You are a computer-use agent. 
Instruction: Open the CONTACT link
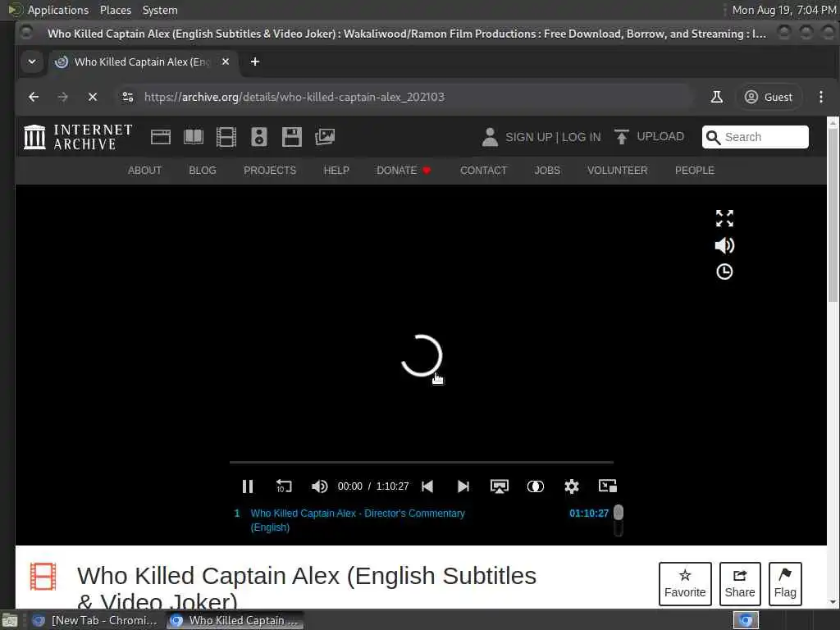483,171
